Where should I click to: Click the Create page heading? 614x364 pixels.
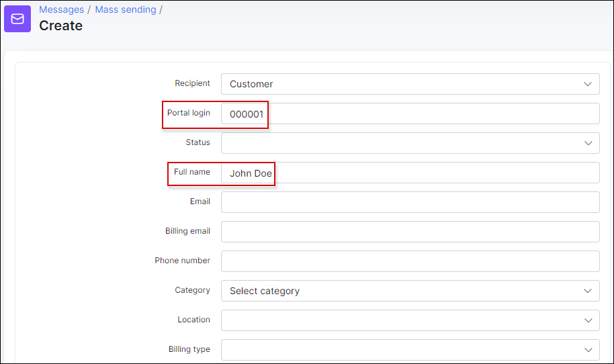pyautogui.click(x=60, y=26)
